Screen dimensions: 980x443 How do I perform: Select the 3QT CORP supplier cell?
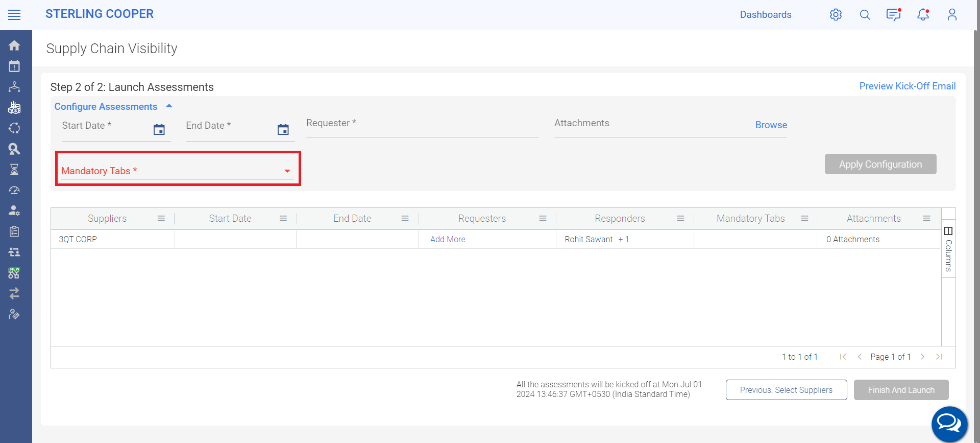(x=113, y=239)
